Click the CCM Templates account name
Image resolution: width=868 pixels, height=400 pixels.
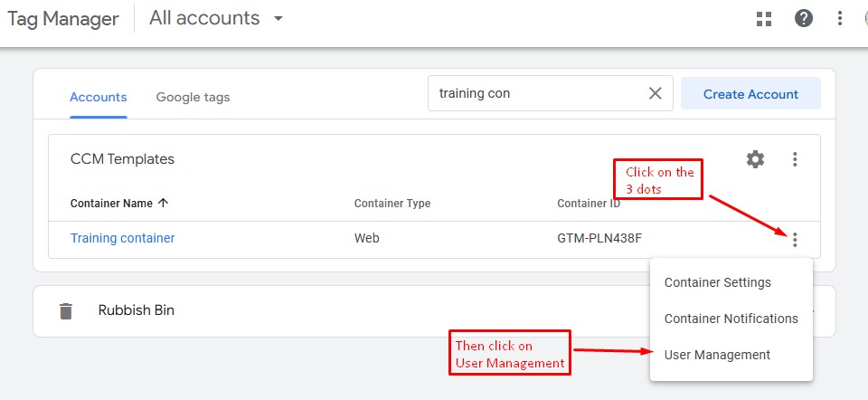click(122, 159)
